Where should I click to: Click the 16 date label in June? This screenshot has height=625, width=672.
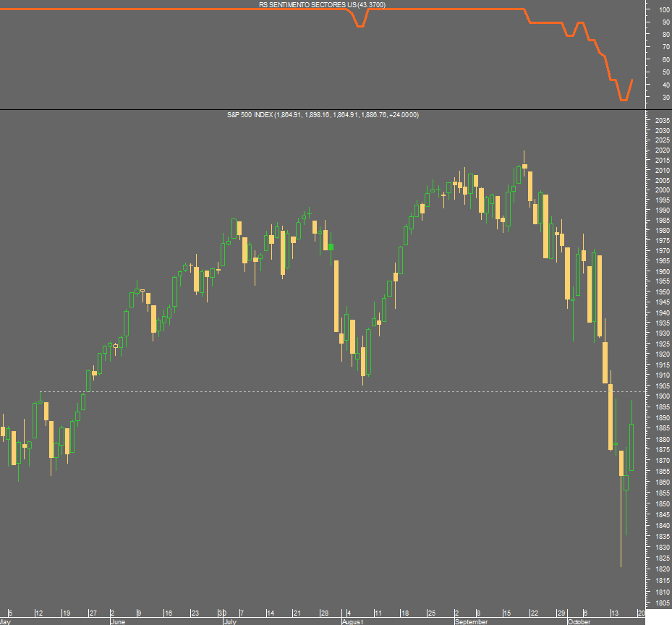169,613
